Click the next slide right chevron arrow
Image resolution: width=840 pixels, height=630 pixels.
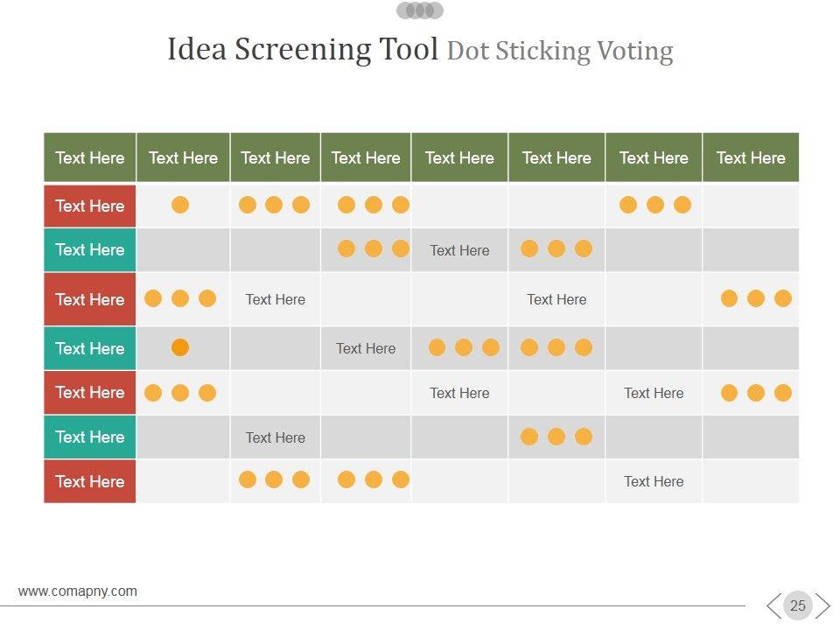pyautogui.click(x=822, y=605)
